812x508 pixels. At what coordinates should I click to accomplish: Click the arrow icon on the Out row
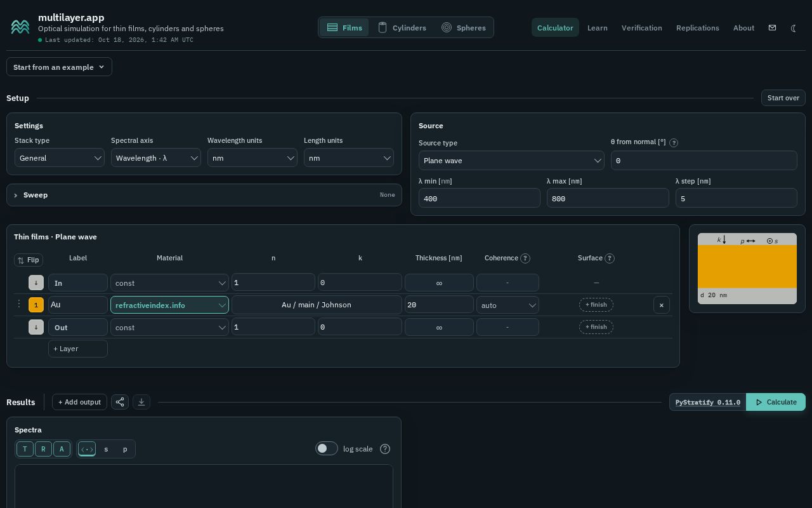(x=36, y=327)
